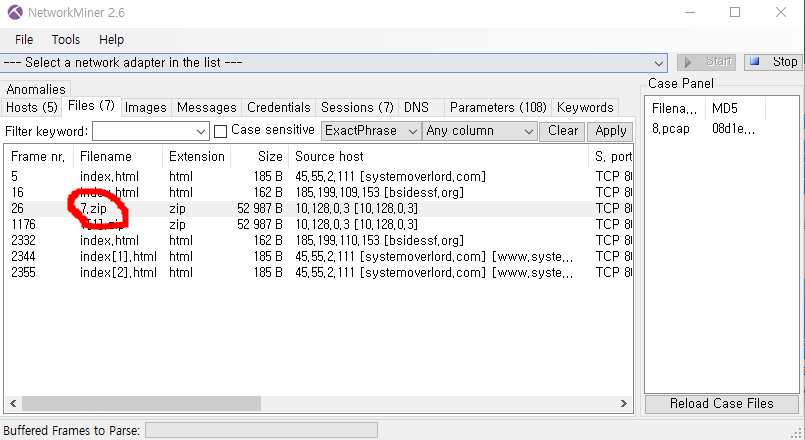Click the Filename column header in Case Panel

[x=675, y=108]
